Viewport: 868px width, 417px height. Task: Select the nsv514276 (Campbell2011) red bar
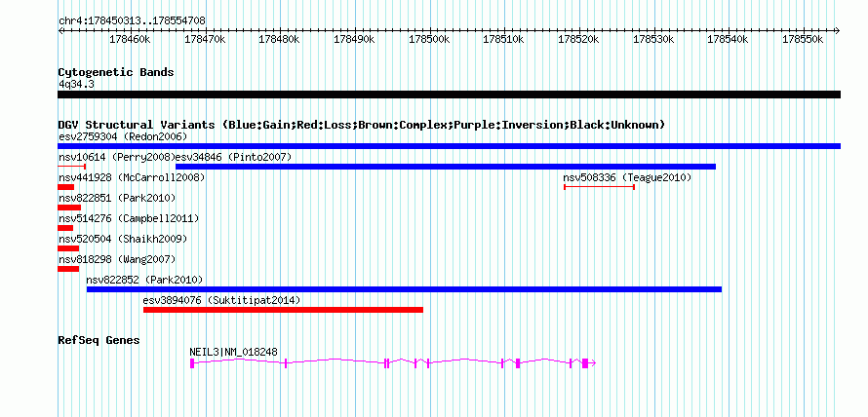pos(65,228)
